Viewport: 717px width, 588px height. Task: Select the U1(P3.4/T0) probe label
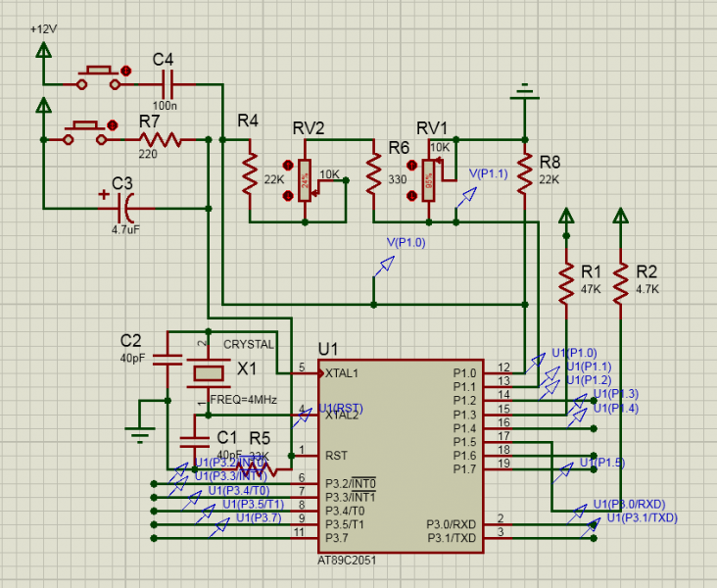pos(239,491)
